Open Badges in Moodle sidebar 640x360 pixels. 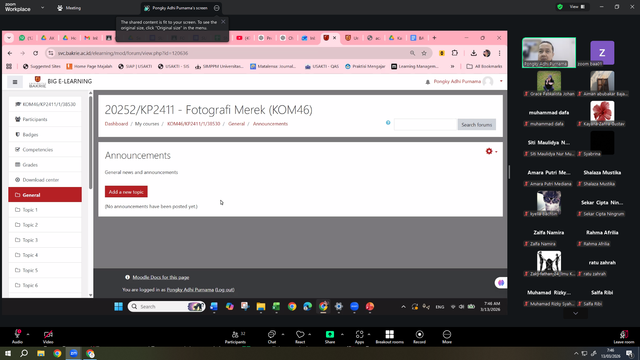click(x=45, y=134)
